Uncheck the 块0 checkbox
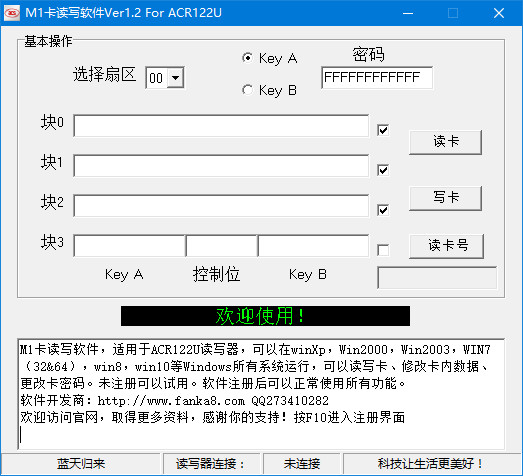This screenshot has width=523, height=476. (x=383, y=130)
